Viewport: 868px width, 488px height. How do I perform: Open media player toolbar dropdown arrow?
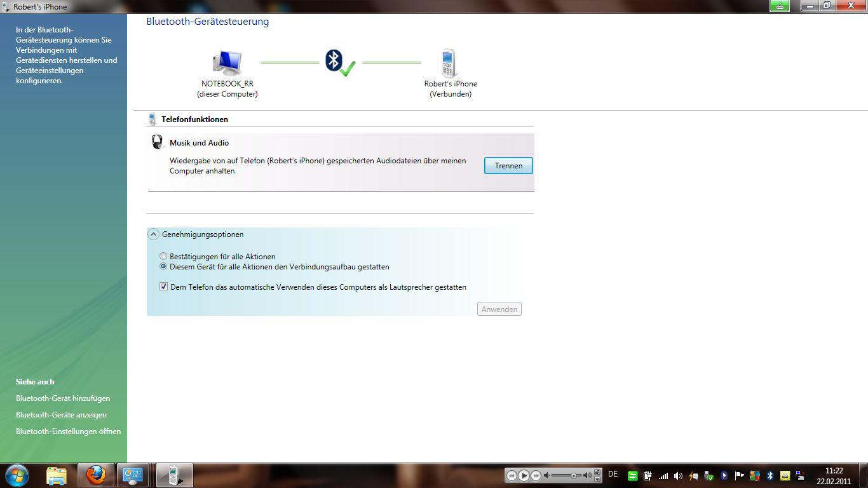(597, 479)
